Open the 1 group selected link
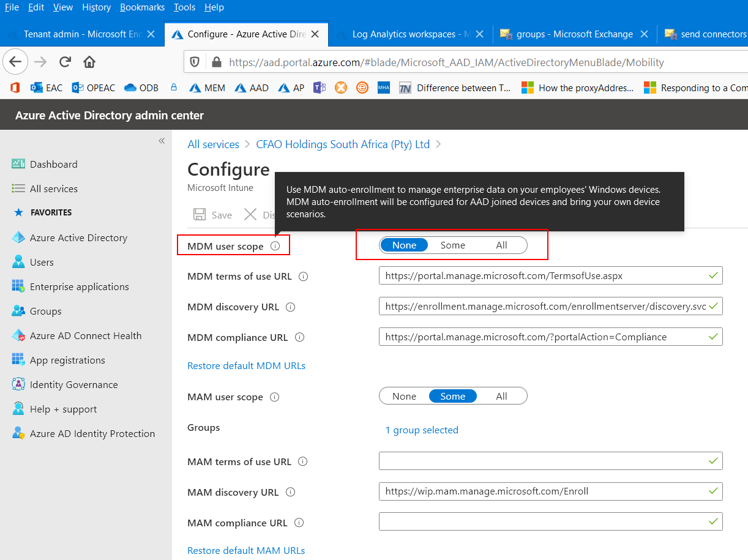 (422, 430)
